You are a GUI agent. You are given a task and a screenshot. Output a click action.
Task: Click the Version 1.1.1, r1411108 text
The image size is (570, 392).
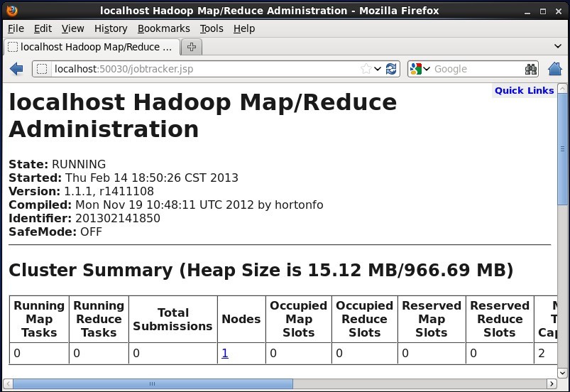(81, 191)
